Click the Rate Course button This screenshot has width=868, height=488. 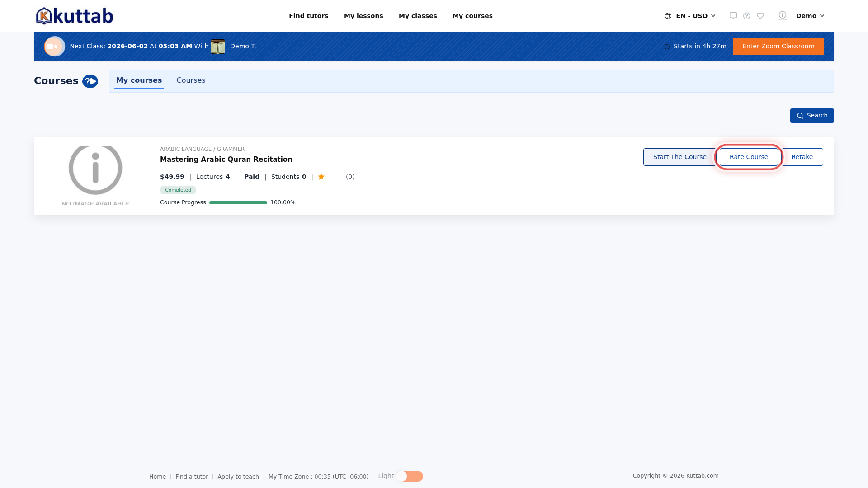tap(749, 157)
